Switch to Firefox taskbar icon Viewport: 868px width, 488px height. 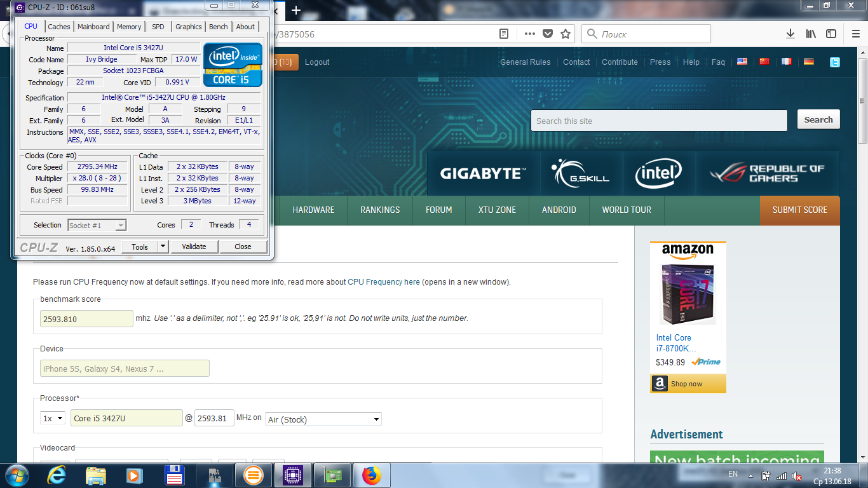[x=371, y=475]
